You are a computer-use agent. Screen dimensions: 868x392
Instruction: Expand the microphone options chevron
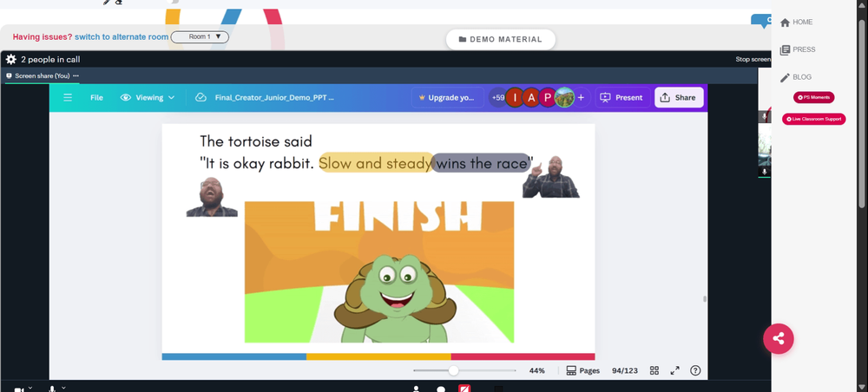pos(63,388)
